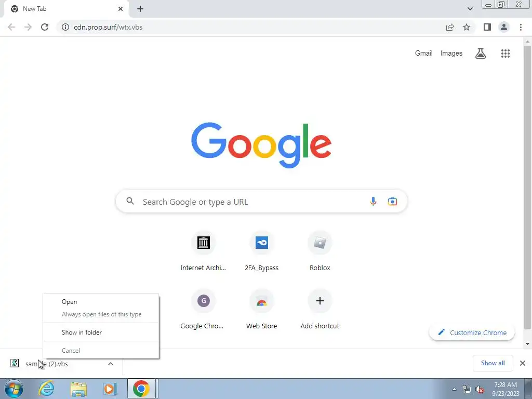Open the tab search dropdown arrow
The width and height of the screenshot is (532, 399).
470,9
